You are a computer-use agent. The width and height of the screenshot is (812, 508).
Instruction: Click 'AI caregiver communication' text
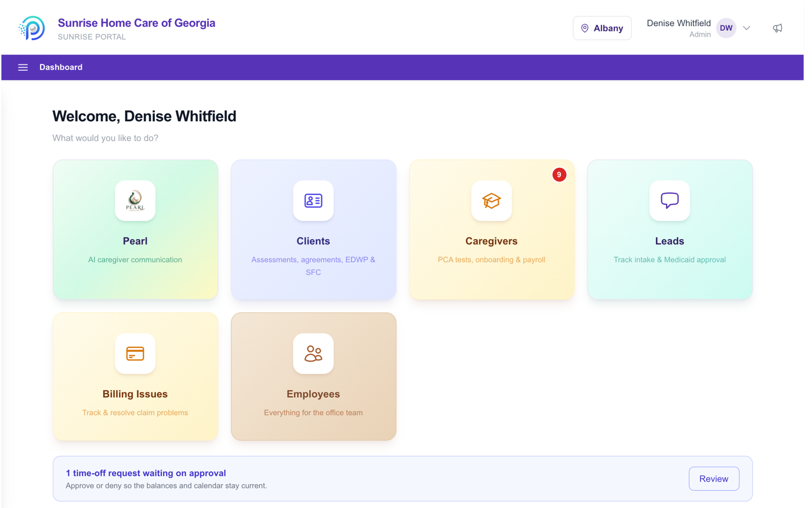(x=135, y=260)
